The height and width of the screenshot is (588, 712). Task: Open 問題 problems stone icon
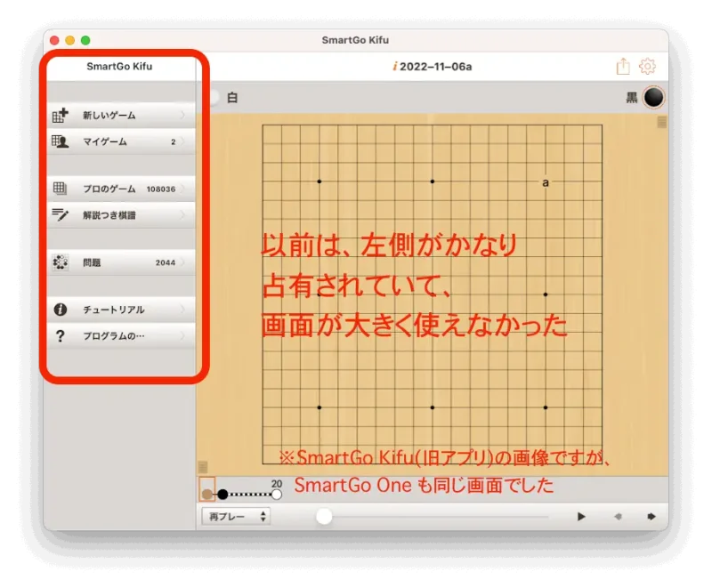click(x=60, y=262)
